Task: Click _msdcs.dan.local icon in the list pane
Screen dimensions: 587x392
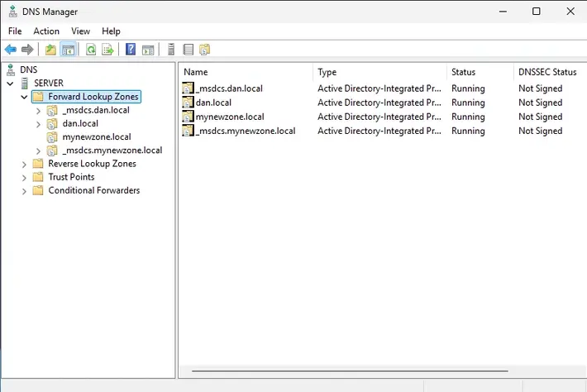Action: (188, 88)
